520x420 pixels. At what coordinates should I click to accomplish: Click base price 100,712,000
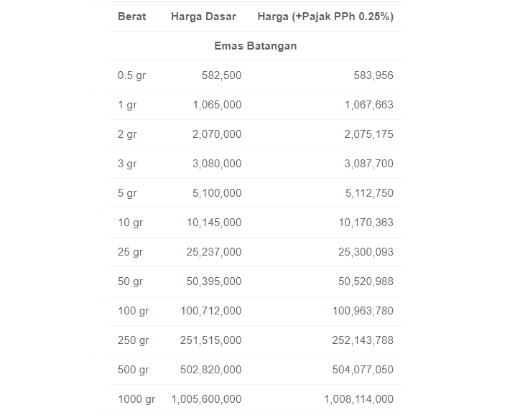click(x=211, y=311)
